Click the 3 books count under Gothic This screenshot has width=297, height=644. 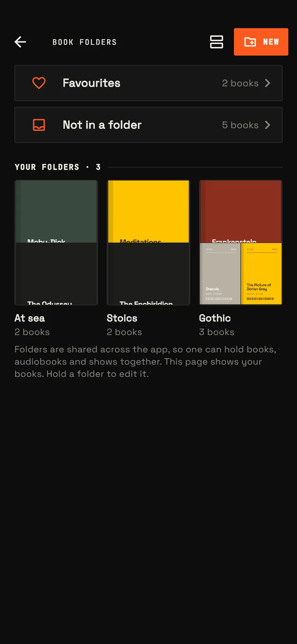point(216,332)
